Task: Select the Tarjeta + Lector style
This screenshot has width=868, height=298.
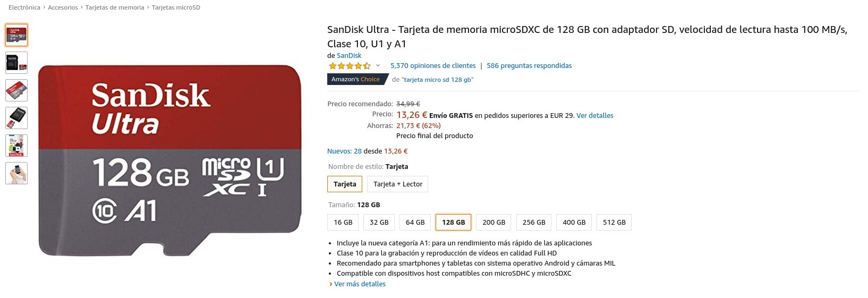Action: tap(397, 184)
